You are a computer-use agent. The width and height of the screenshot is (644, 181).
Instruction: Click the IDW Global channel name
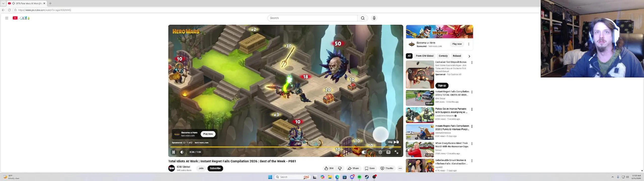point(183,167)
